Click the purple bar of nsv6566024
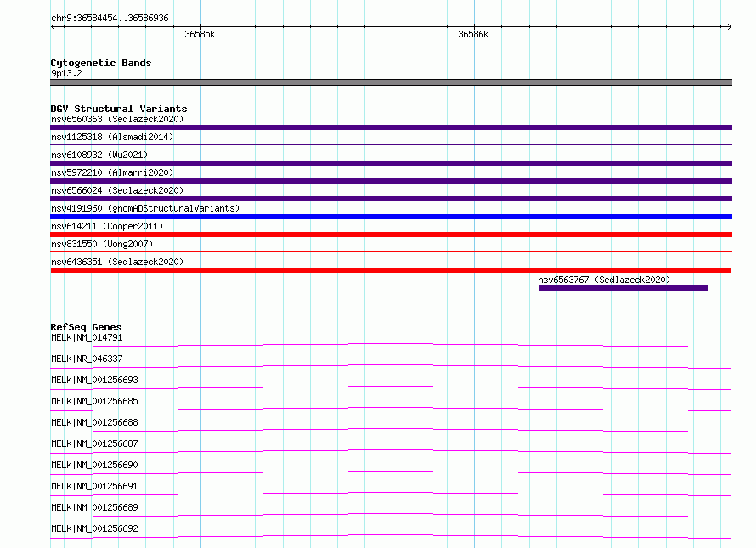The height and width of the screenshot is (548, 756). [391, 199]
